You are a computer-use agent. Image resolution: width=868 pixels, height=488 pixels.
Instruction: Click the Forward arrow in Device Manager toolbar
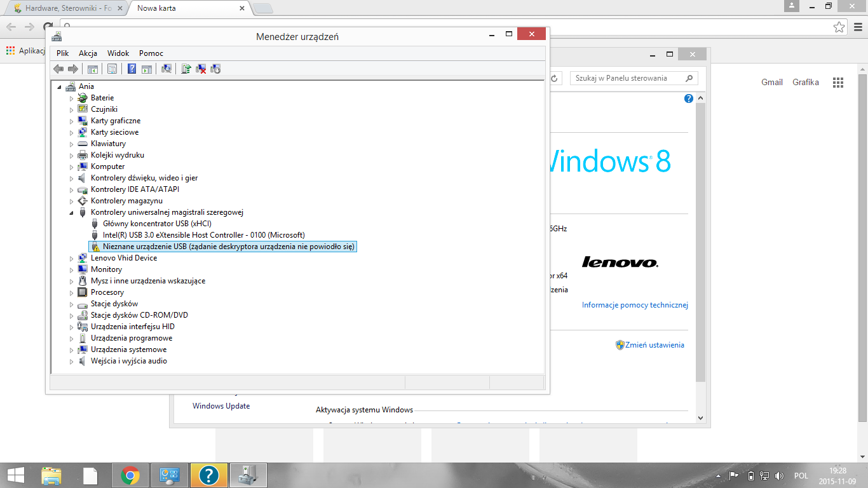click(73, 69)
